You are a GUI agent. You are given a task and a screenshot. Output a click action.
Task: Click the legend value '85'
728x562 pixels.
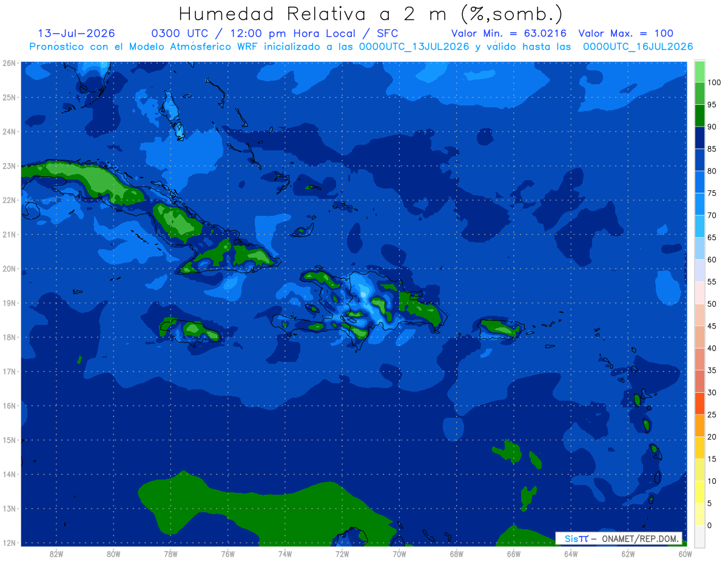pyautogui.click(x=712, y=149)
